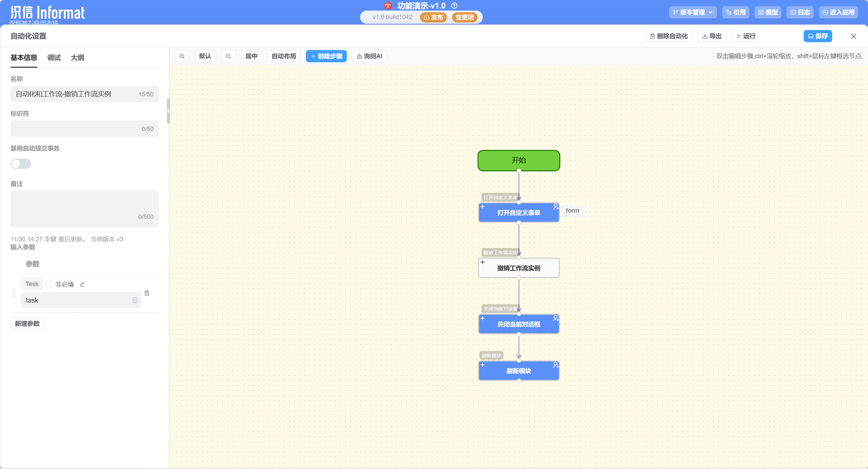Toggle 禁用自动提交事务 switch
This screenshot has height=469, width=868.
(21, 164)
